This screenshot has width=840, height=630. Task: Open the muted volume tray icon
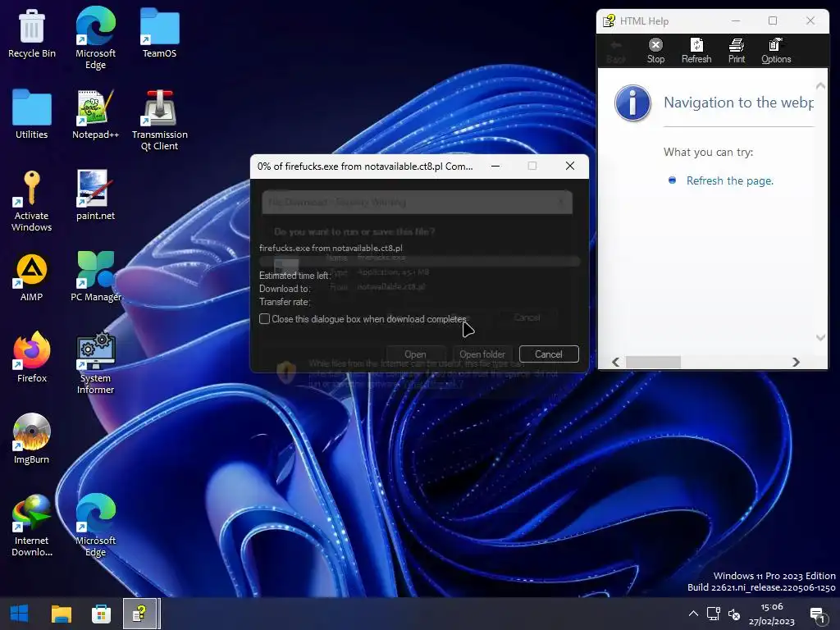pyautogui.click(x=734, y=614)
